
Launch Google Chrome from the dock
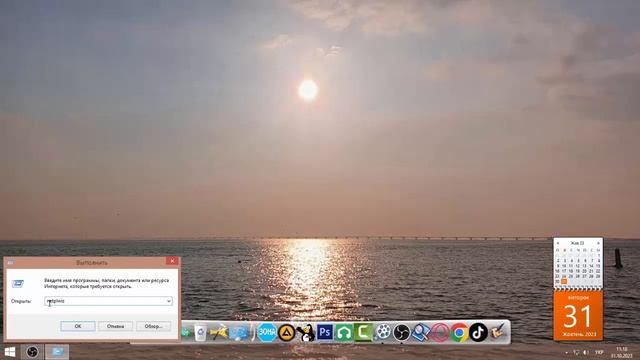pos(459,333)
